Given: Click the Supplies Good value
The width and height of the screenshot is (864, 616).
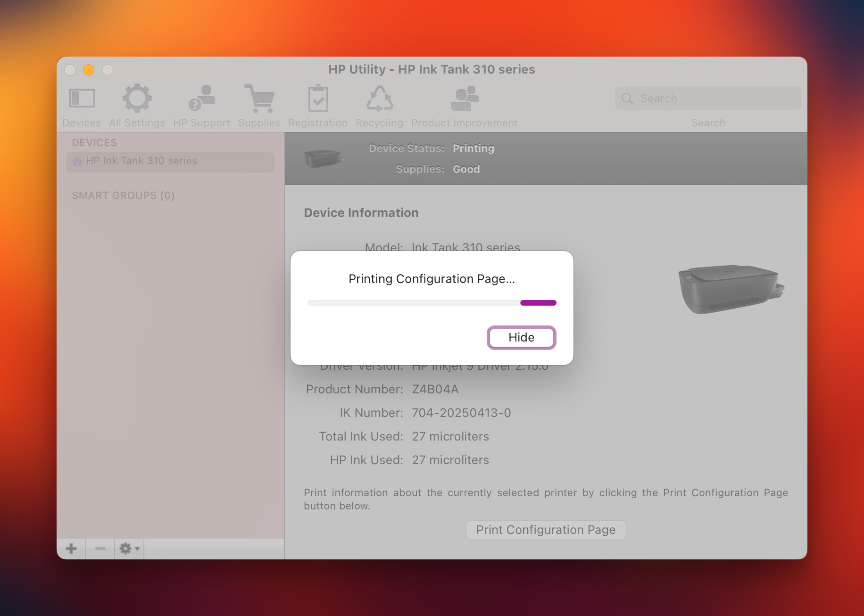Looking at the screenshot, I should (x=466, y=169).
